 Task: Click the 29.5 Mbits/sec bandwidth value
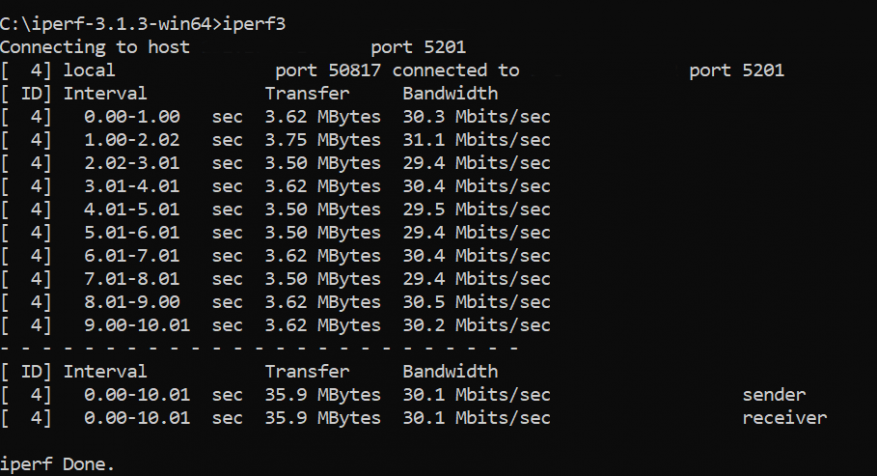click(x=476, y=209)
